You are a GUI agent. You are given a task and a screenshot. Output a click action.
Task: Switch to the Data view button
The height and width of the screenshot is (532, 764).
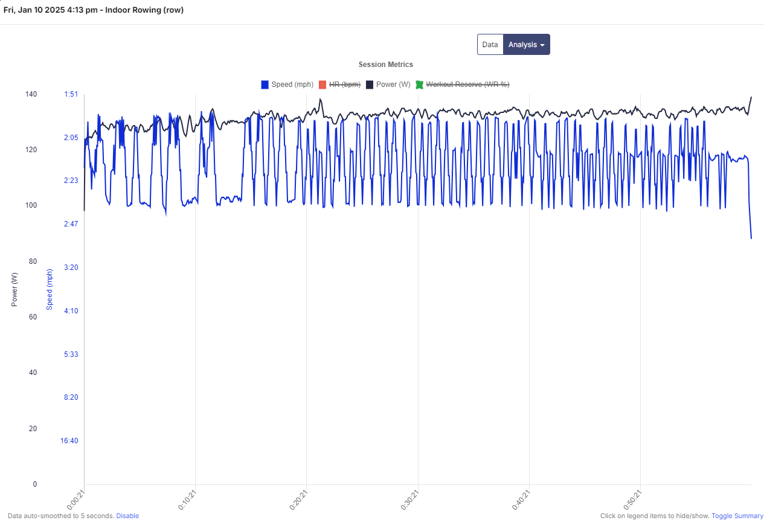click(x=490, y=45)
